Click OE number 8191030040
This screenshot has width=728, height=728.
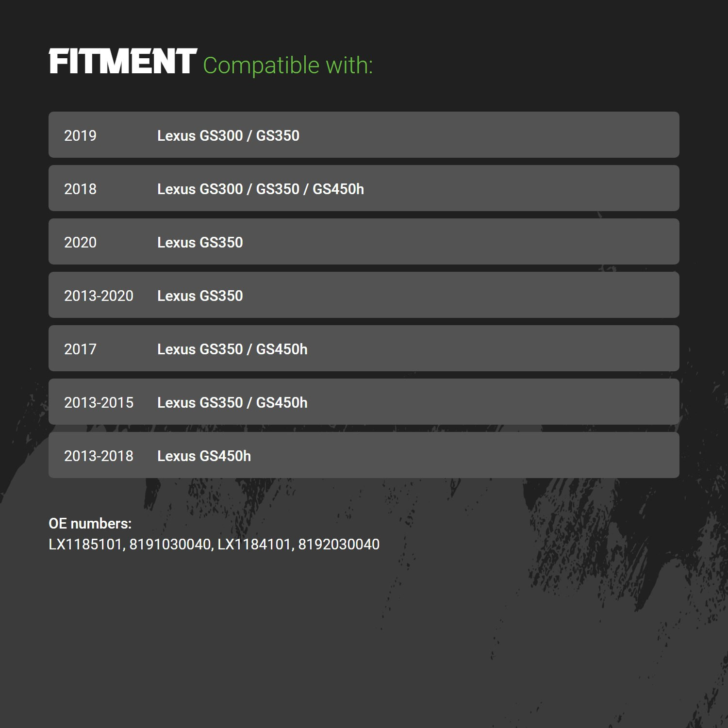(170, 545)
